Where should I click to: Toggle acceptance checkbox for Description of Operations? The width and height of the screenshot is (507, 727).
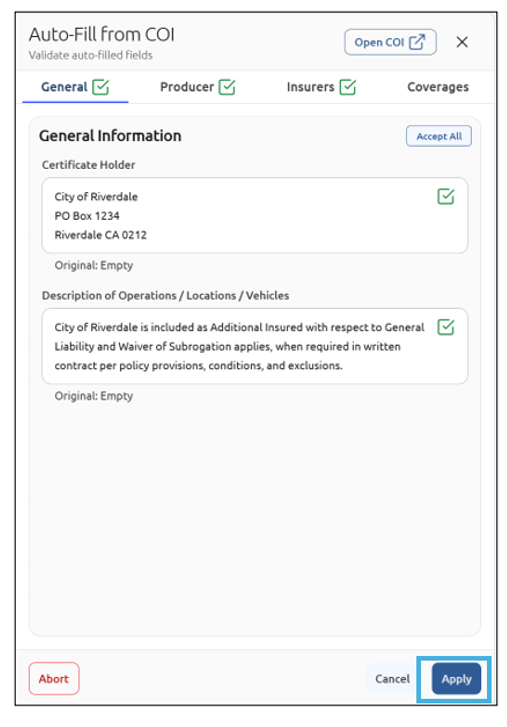coord(446,327)
